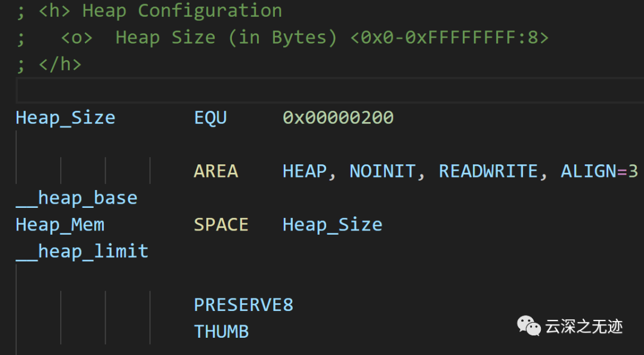Click Heap_Size operand after SPACE
This screenshot has width=644, height=355.
pos(332,225)
